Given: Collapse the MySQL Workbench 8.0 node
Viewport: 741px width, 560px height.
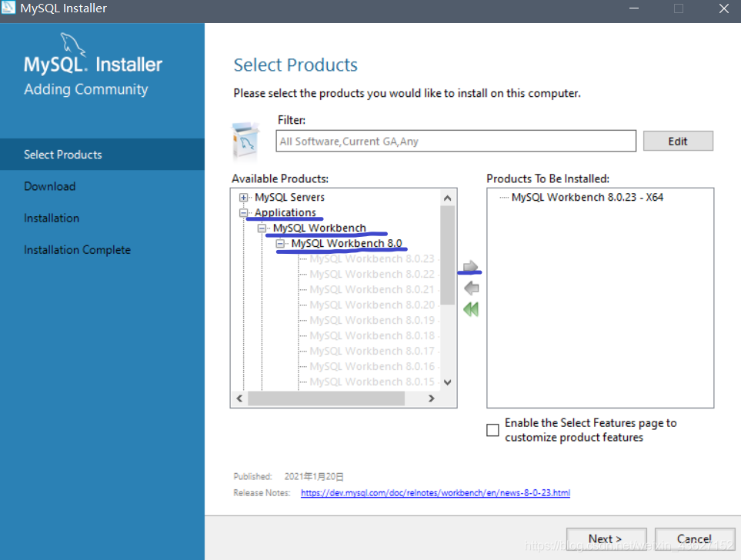Looking at the screenshot, I should click(280, 244).
